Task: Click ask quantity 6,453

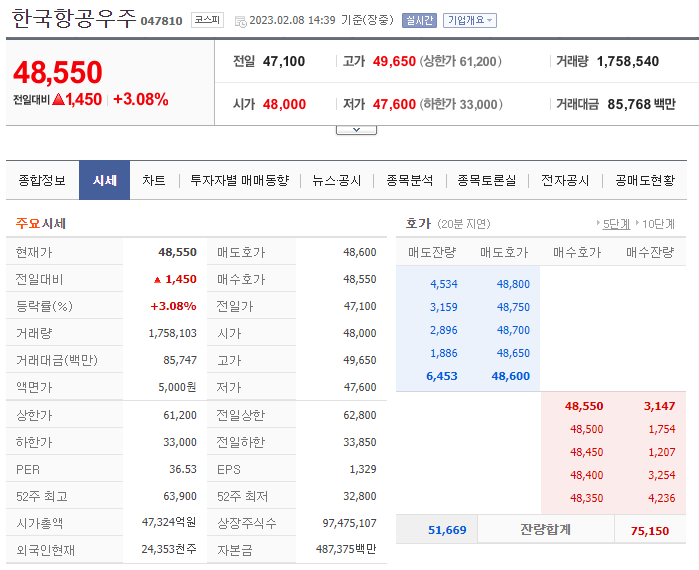Action: (442, 376)
